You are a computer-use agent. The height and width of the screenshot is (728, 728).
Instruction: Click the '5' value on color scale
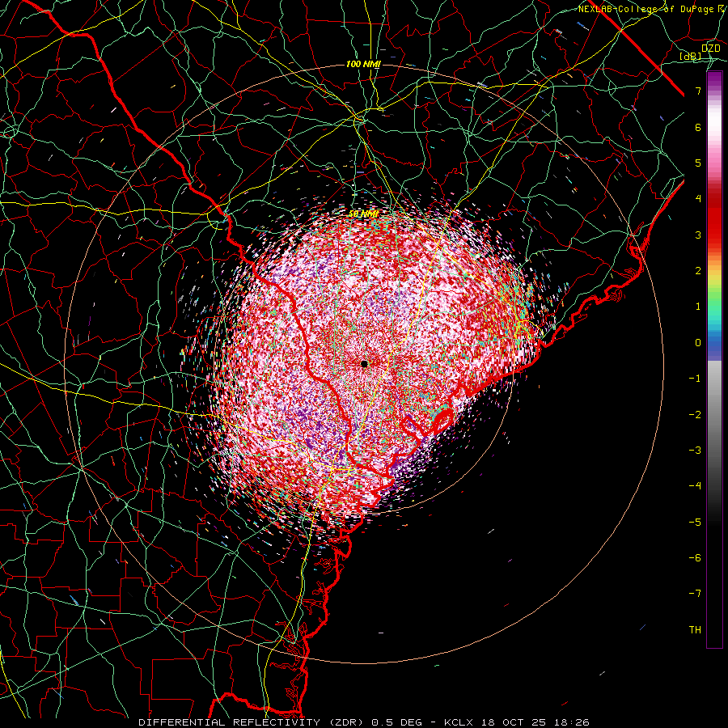698,163
